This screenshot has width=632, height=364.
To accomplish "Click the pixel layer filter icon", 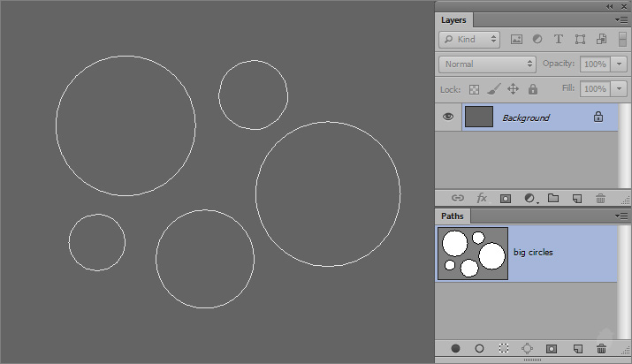I will 517,40.
